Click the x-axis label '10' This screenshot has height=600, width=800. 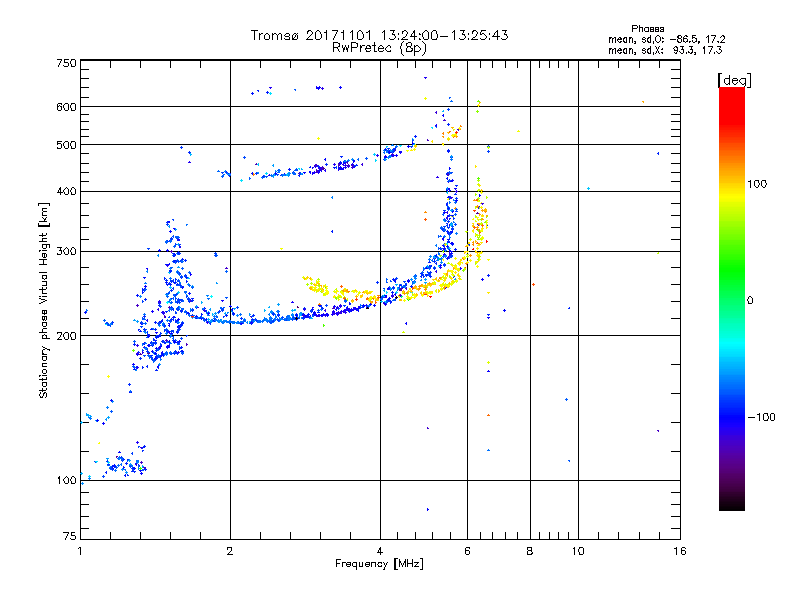(578, 551)
